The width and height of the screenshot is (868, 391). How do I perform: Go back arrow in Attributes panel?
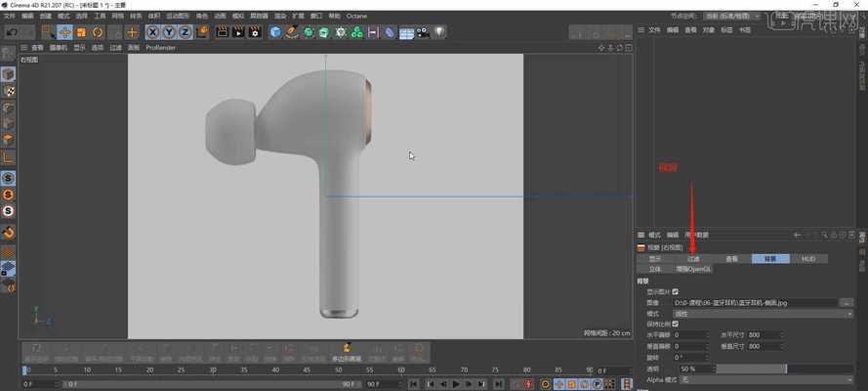[x=797, y=235]
